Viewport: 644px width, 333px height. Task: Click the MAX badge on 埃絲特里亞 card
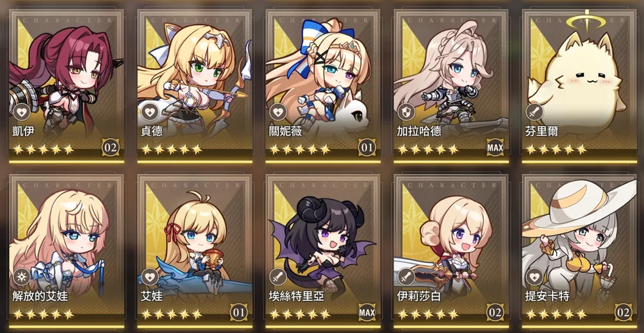click(367, 313)
